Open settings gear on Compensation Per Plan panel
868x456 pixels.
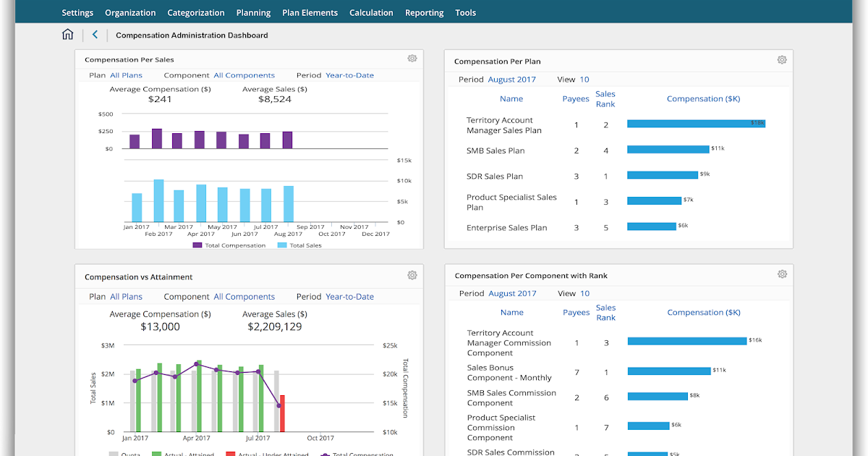pos(782,60)
